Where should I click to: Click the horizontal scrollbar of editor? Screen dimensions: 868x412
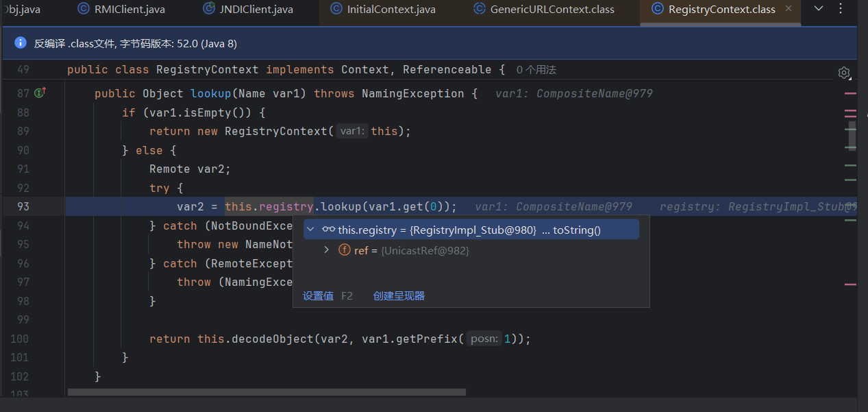click(x=266, y=393)
